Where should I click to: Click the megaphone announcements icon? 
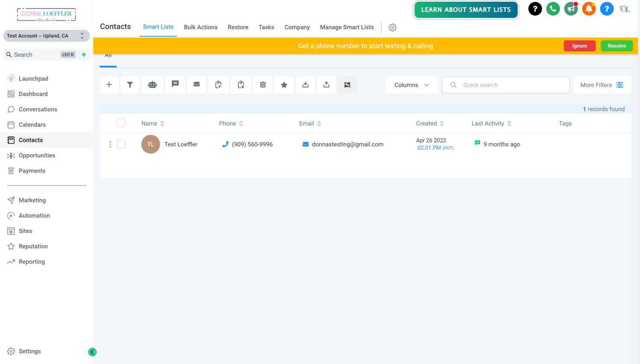point(571,9)
